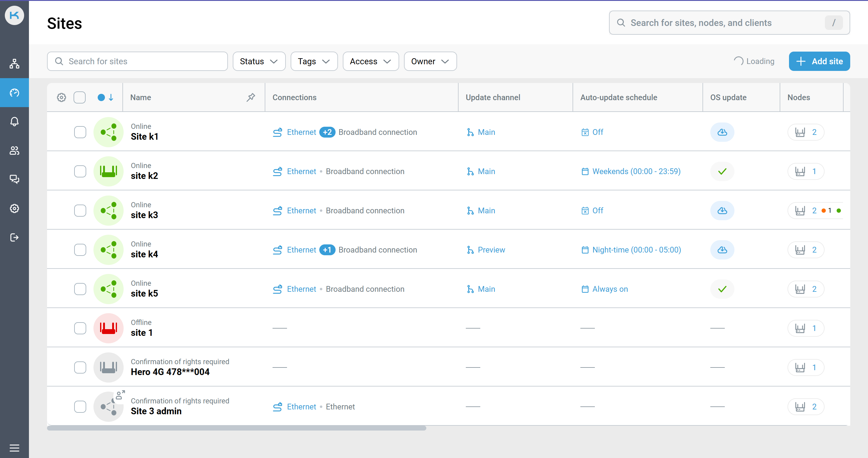Expand the Status filter dropdown
The height and width of the screenshot is (458, 868).
click(x=259, y=61)
